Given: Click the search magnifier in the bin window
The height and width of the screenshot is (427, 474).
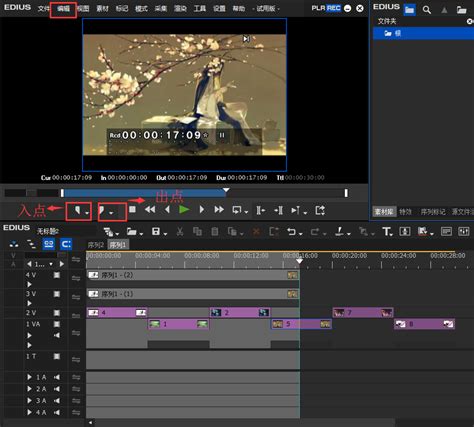Looking at the screenshot, I should (426, 10).
